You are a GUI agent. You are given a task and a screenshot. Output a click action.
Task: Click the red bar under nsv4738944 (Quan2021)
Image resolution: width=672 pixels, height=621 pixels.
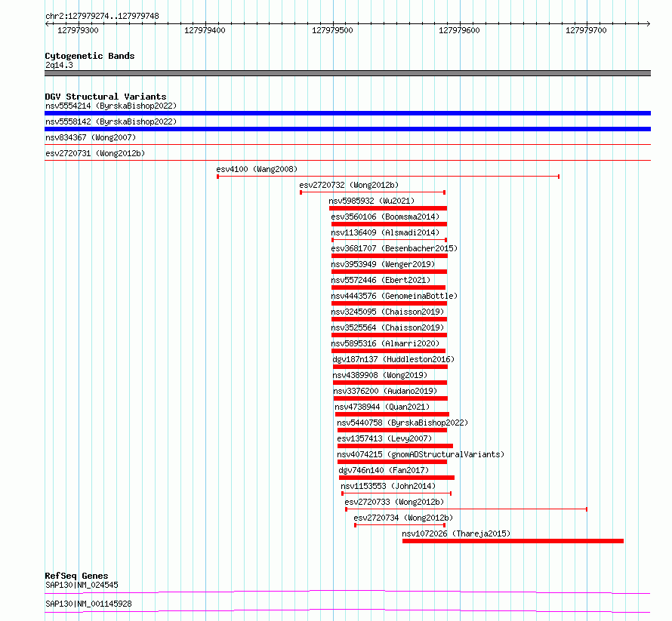(392, 414)
